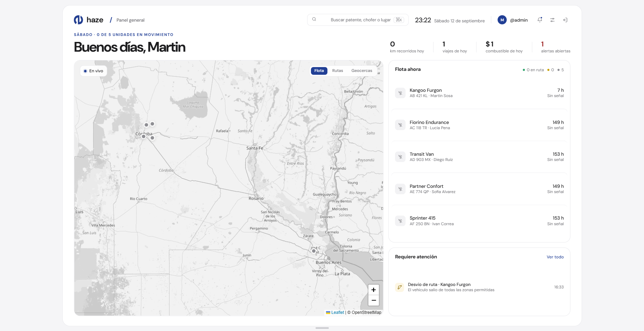
Task: Click the haze logo icon
Action: (x=78, y=20)
